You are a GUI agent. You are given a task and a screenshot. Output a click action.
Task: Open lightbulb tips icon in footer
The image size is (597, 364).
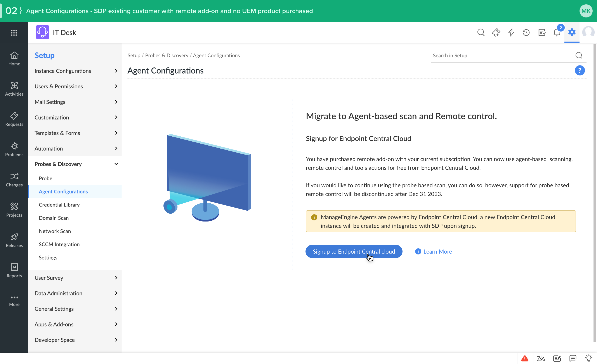click(x=588, y=358)
